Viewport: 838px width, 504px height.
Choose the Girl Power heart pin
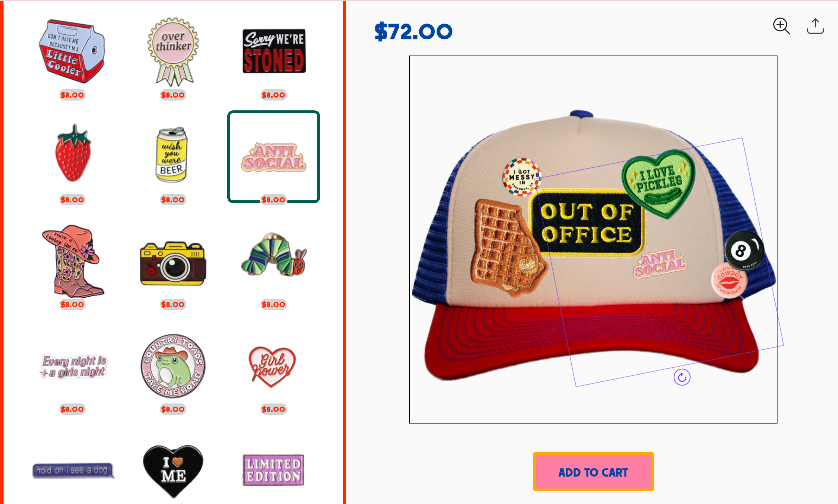coord(273,367)
